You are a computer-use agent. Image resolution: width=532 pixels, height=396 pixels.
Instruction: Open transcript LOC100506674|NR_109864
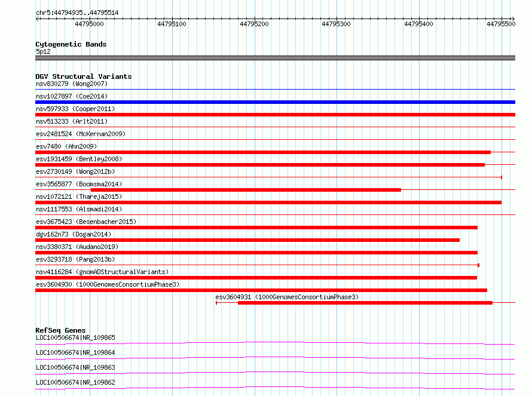[x=76, y=352]
